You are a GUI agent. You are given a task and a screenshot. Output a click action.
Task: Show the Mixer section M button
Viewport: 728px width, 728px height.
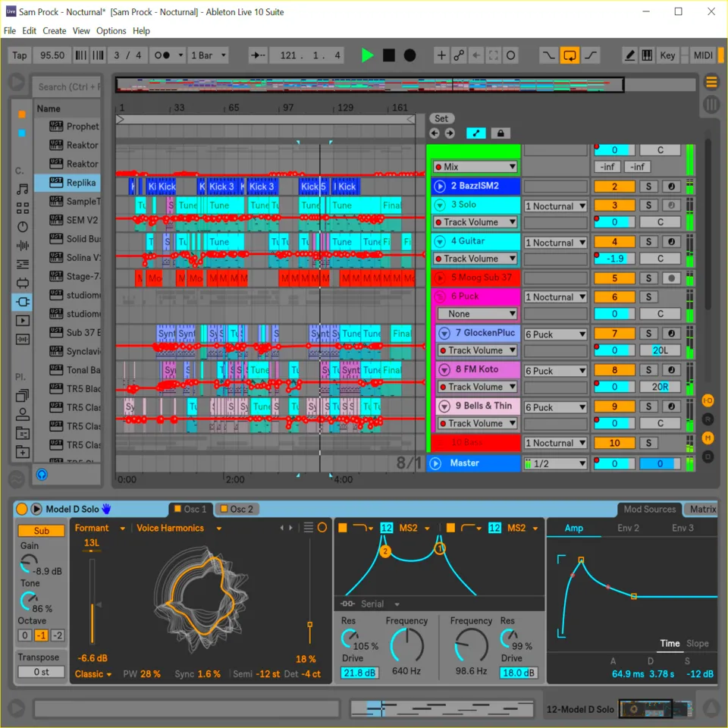(x=708, y=438)
